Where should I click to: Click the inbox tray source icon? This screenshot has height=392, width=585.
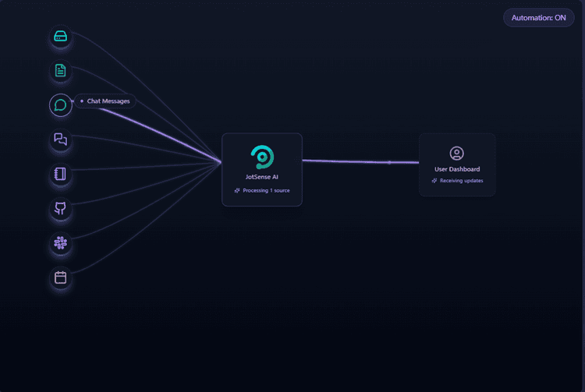(x=61, y=36)
